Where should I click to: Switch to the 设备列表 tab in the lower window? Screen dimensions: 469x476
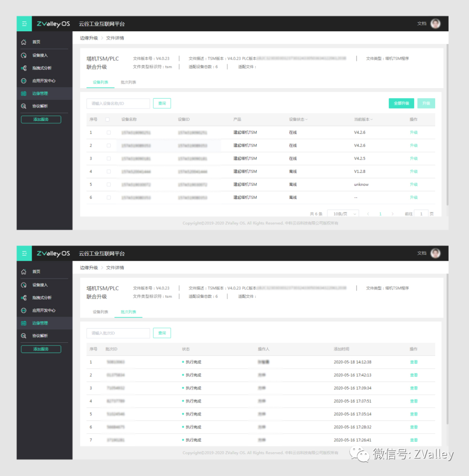coord(100,312)
